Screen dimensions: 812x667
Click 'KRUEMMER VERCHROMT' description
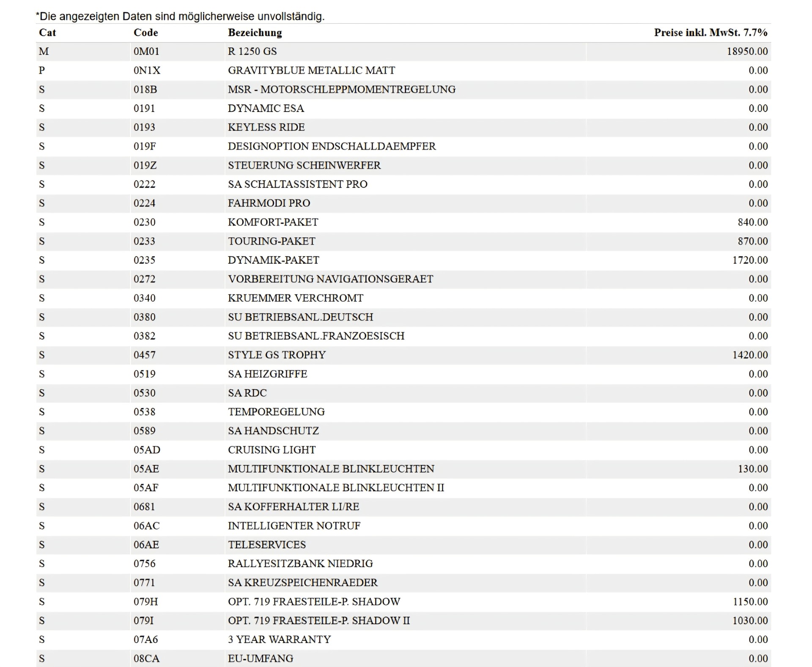click(x=296, y=298)
